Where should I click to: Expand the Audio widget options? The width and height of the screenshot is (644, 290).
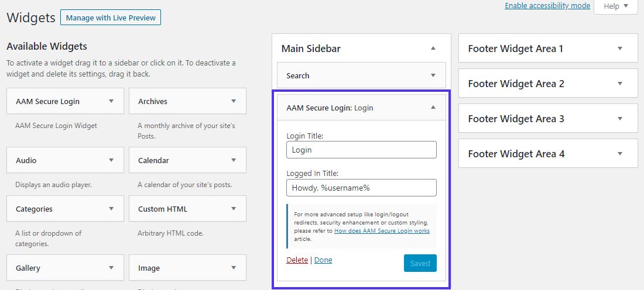pos(111,160)
